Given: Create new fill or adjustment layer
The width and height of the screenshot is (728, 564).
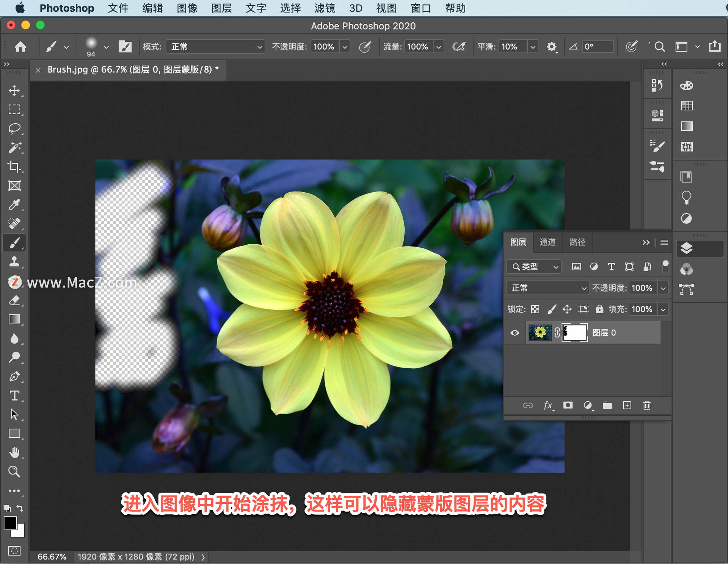Looking at the screenshot, I should 588,405.
